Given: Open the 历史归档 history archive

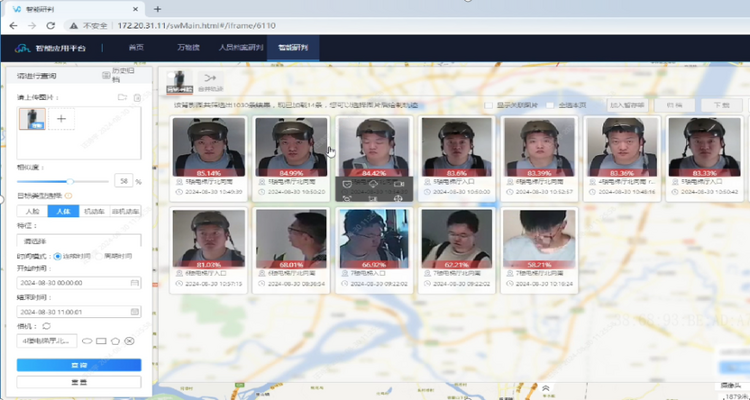Looking at the screenshot, I should (118, 75).
